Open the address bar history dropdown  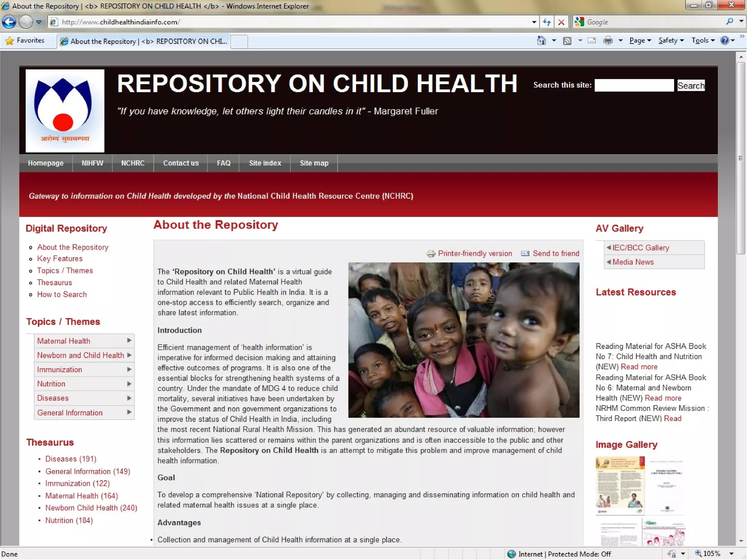(x=534, y=22)
